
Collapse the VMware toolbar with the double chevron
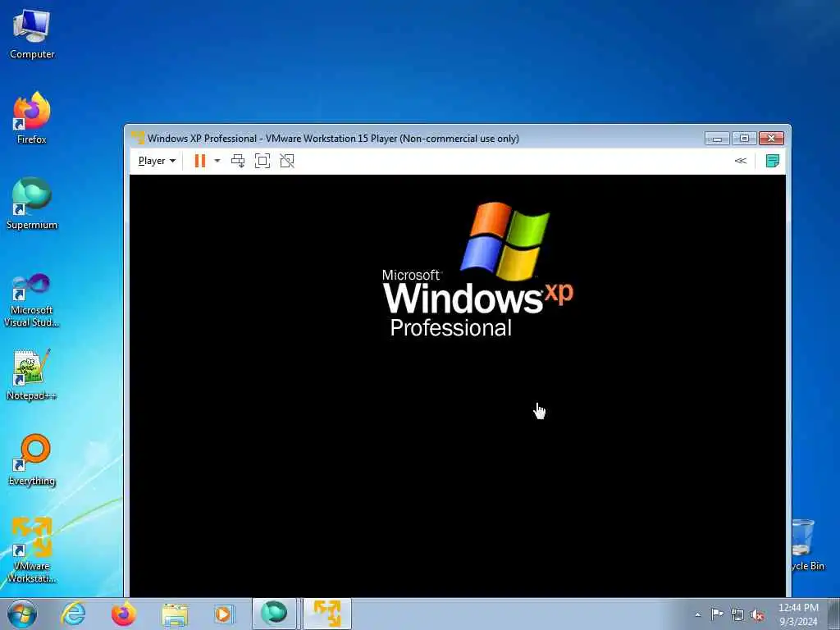click(741, 161)
